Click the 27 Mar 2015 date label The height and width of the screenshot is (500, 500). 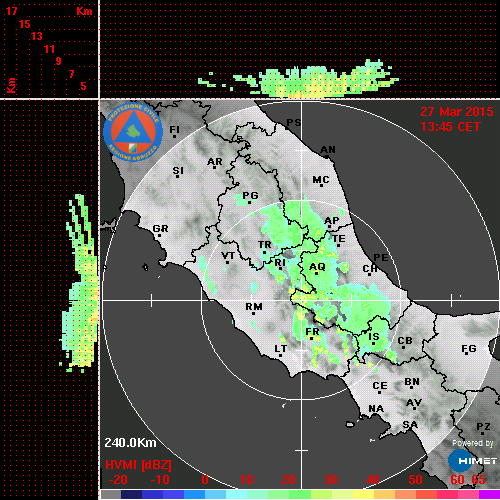457,112
